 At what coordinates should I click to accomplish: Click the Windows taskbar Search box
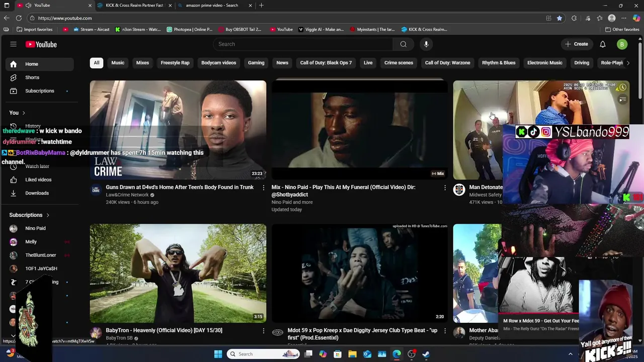(x=264, y=354)
